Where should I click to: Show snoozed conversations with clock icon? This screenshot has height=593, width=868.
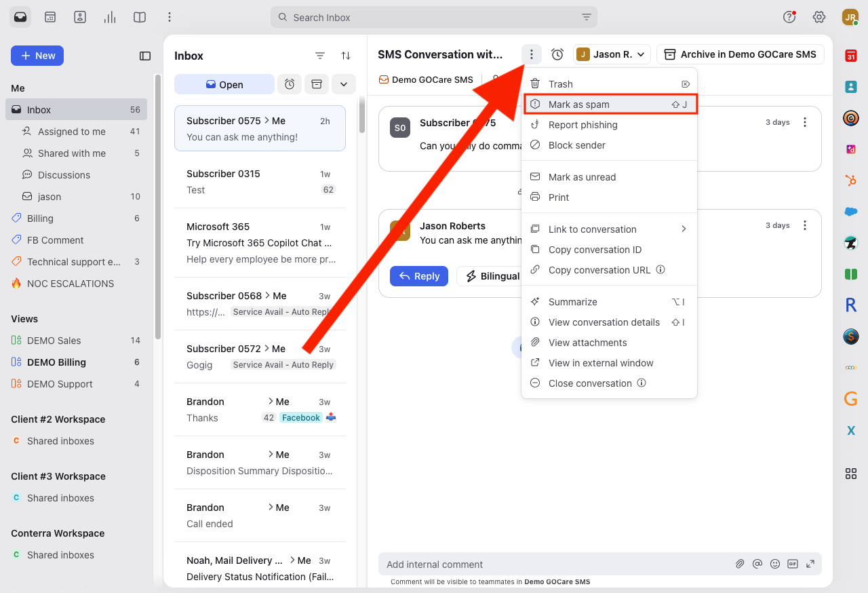[x=290, y=84]
